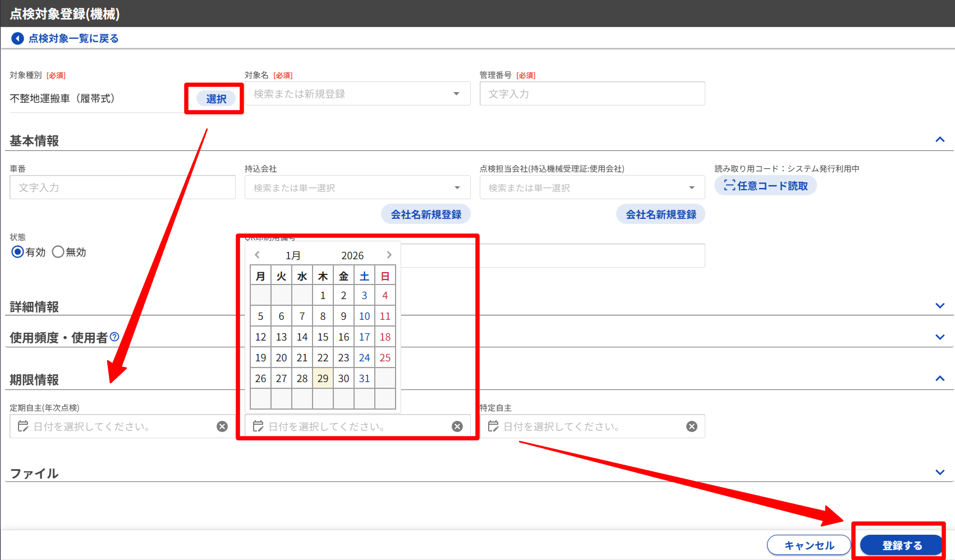The height and width of the screenshot is (560, 955).
Task: Pick January 29 in the calendar
Action: pyautogui.click(x=323, y=378)
